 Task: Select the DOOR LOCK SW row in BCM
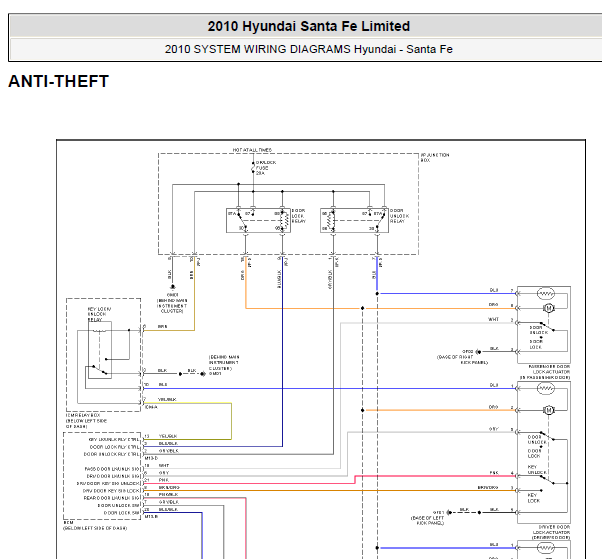122,513
